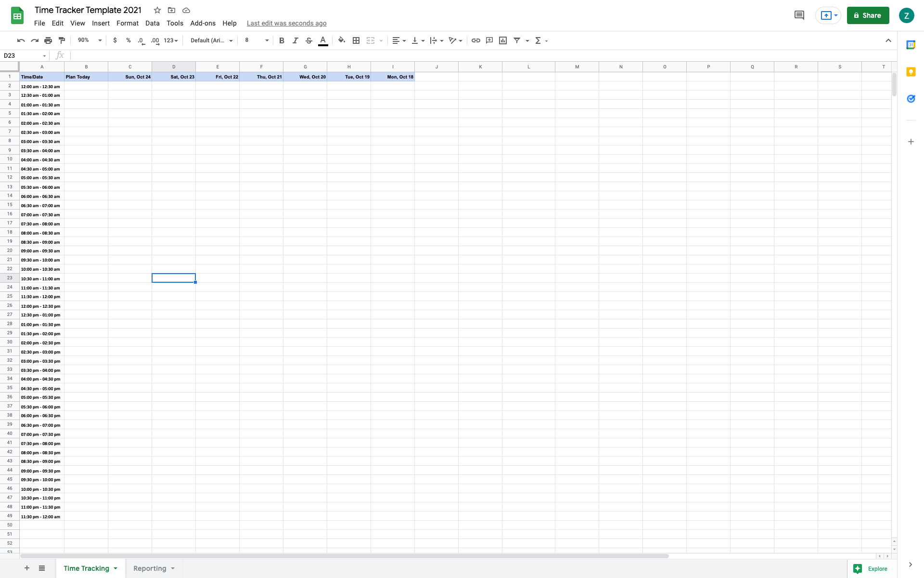This screenshot has height=578, width=924.
Task: Open the Time Tracking sheet menu
Action: 115,568
